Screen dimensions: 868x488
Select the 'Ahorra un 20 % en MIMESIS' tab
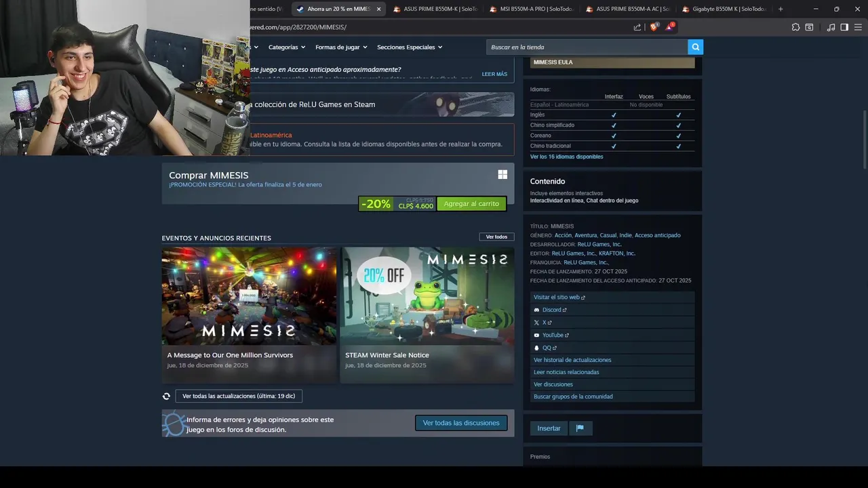[339, 9]
